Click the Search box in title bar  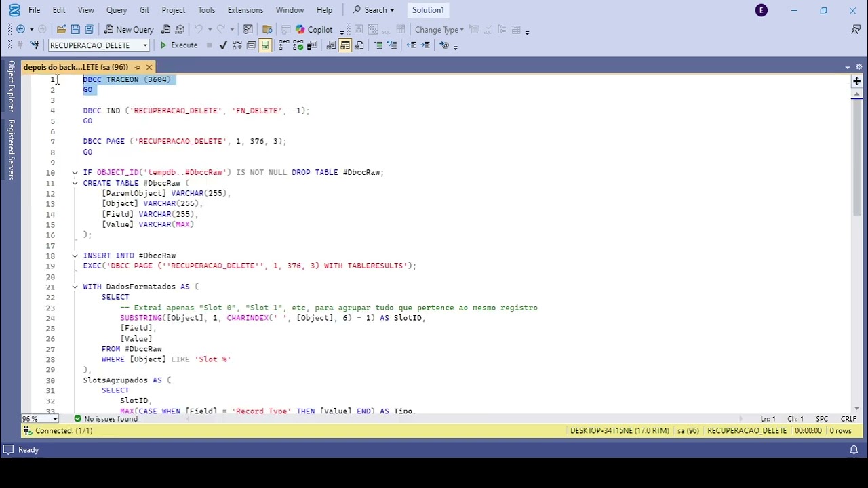point(373,10)
